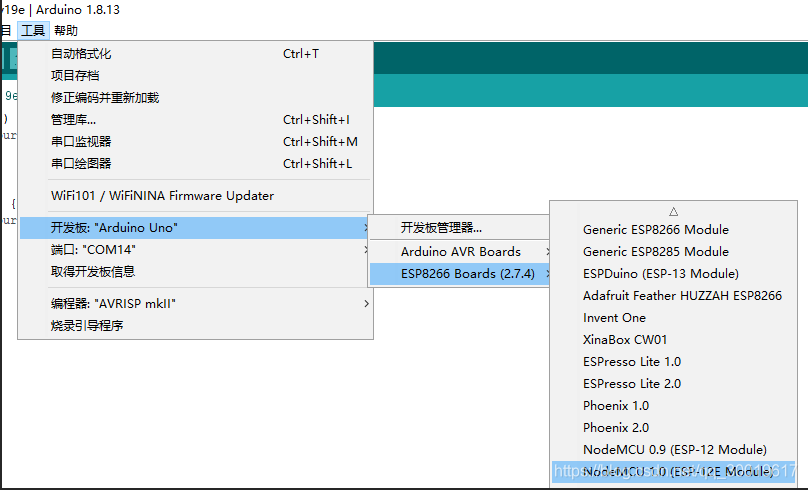
Task: Open 管理库... library manager
Action: (x=195, y=120)
